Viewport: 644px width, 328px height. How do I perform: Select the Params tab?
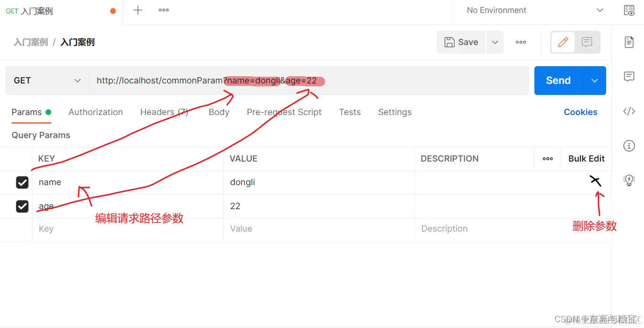pos(31,112)
